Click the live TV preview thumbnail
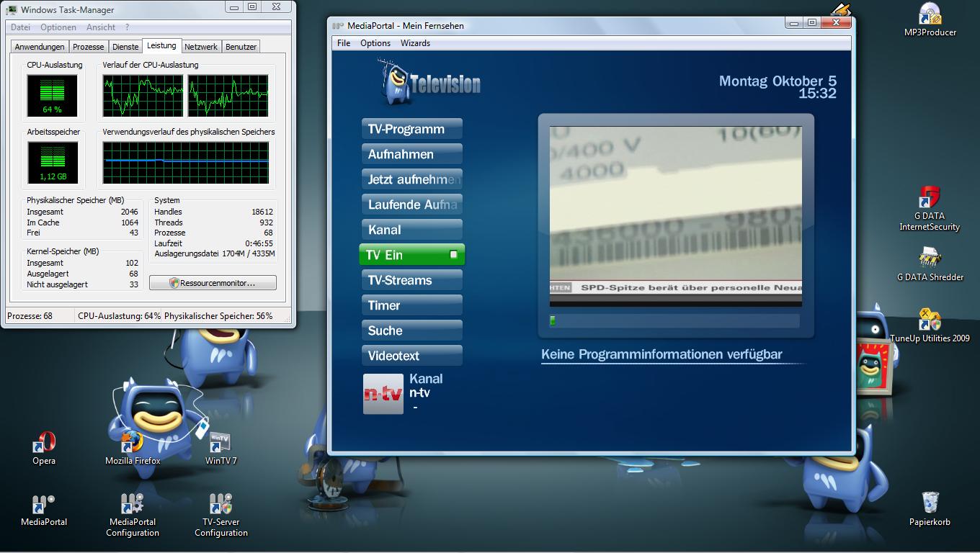 point(676,216)
